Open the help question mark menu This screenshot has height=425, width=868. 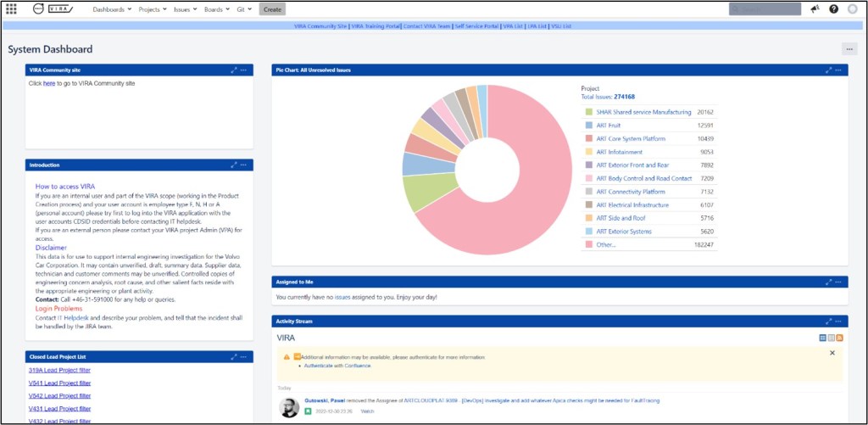tap(834, 8)
